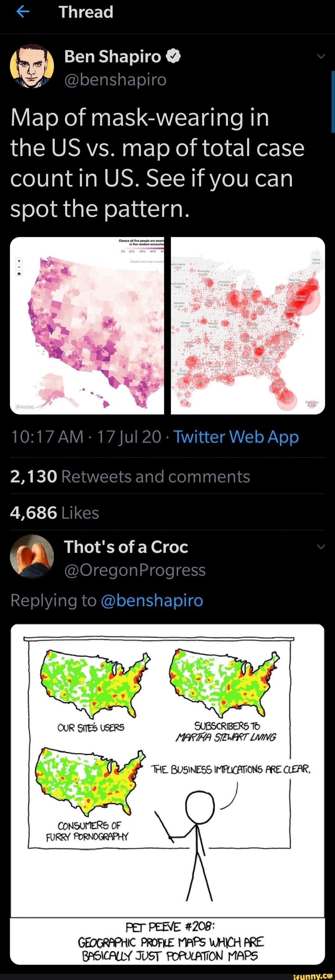This screenshot has width=335, height=980.
Task: Open options chevron on Ben Shapiro's tweet
Action: [321, 56]
